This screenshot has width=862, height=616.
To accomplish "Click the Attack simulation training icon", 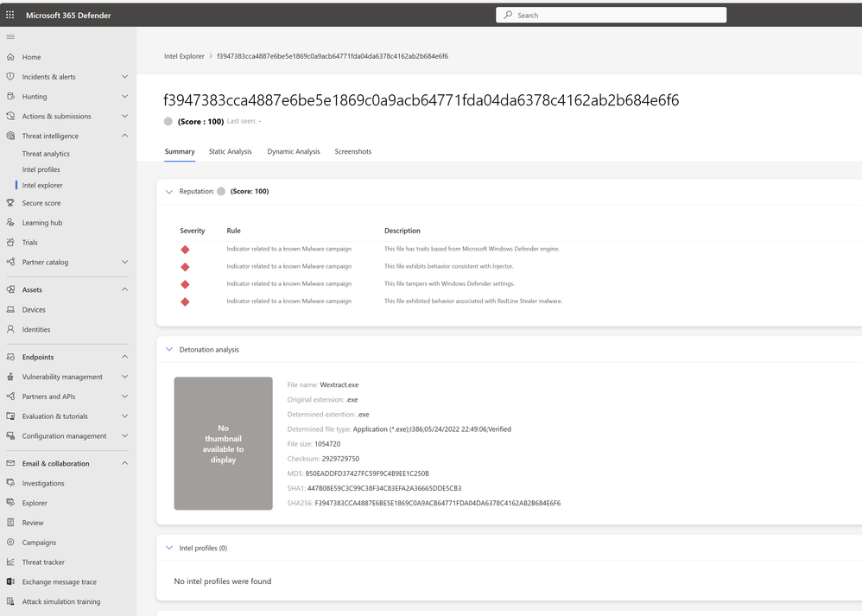I will coord(10,601).
